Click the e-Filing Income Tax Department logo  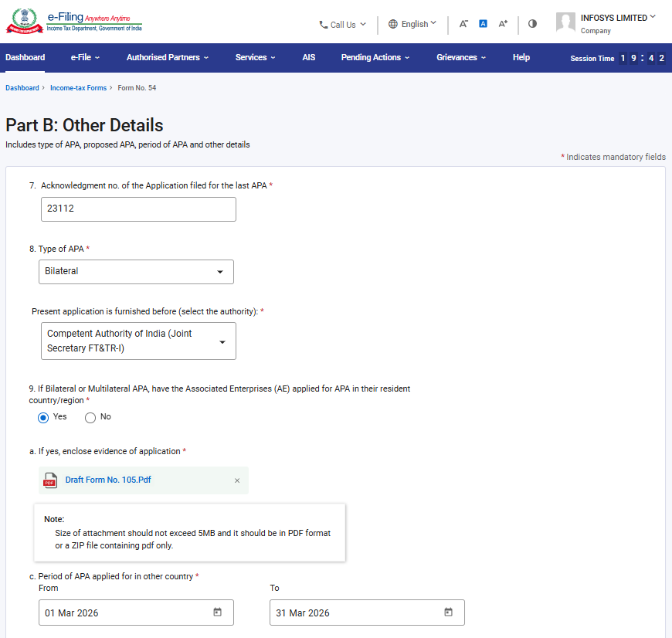pyautogui.click(x=74, y=22)
